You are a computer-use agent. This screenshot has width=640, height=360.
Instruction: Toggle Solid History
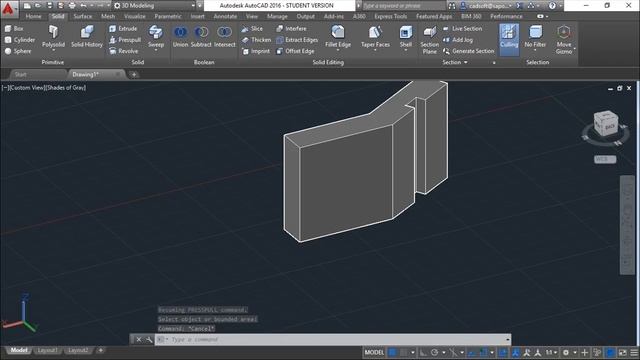click(87, 36)
